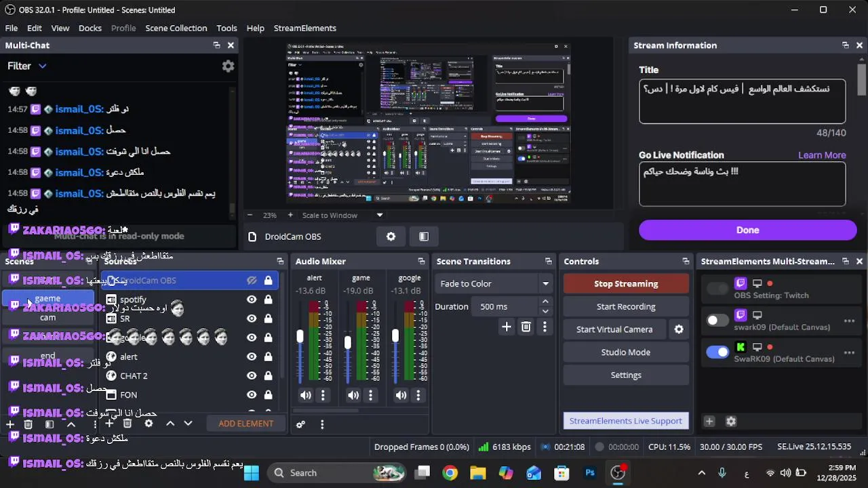Remove selected scene with trash icon
The height and width of the screenshot is (488, 868).
pos(28,424)
